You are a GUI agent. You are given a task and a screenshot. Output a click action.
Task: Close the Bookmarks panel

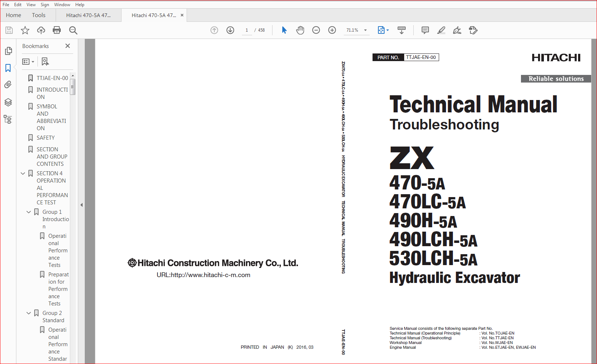coord(68,46)
